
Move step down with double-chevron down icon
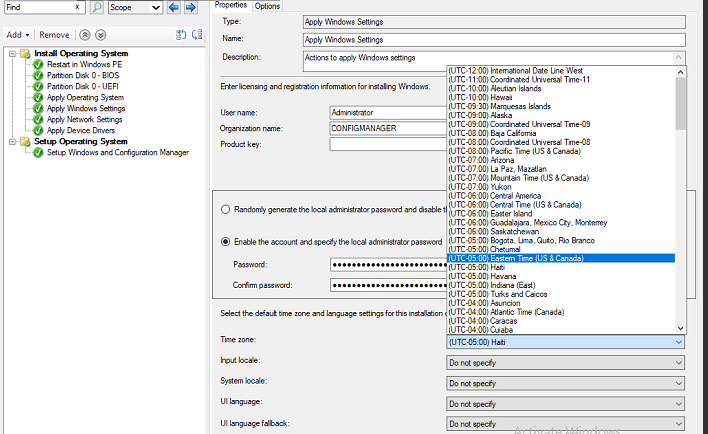click(101, 35)
